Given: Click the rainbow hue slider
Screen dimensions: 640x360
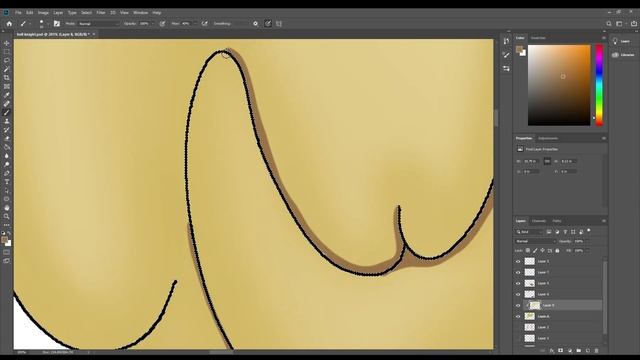Looking at the screenshot, I should point(599,85).
